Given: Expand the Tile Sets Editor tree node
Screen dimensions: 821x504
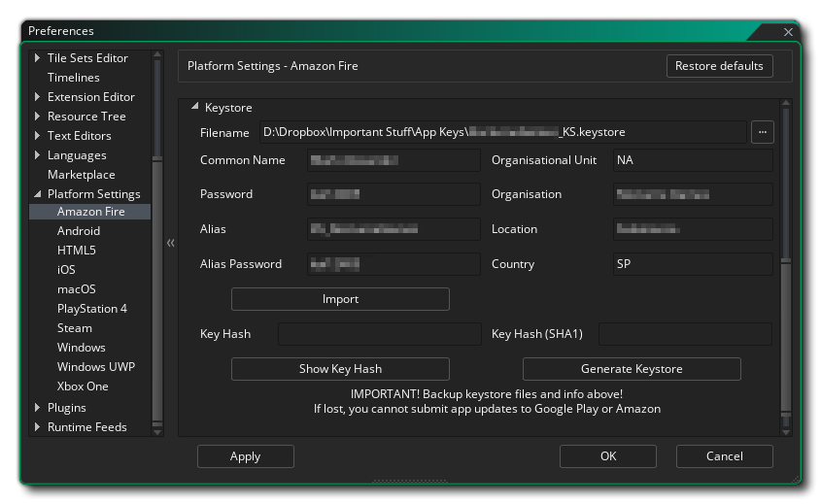Looking at the screenshot, I should coord(38,58).
